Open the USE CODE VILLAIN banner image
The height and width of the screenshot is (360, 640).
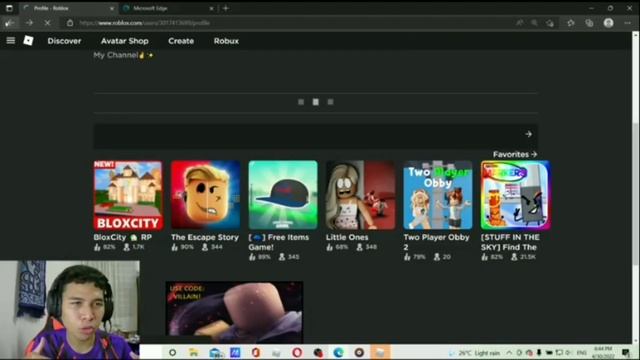234,312
